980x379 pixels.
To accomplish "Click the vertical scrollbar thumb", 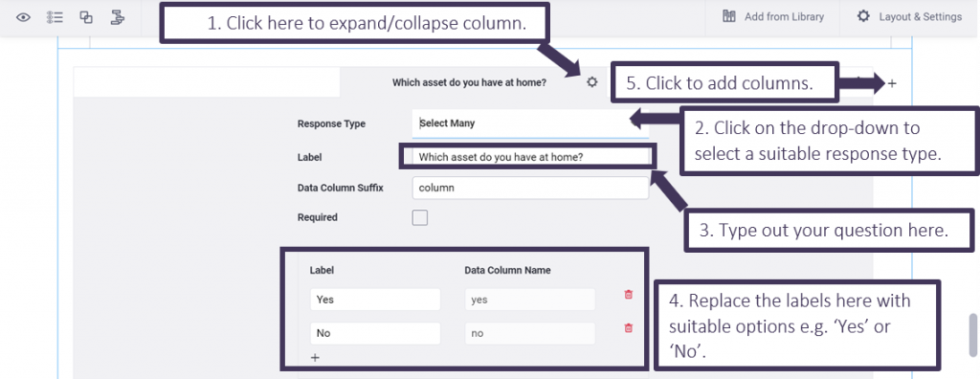I will (x=972, y=335).
